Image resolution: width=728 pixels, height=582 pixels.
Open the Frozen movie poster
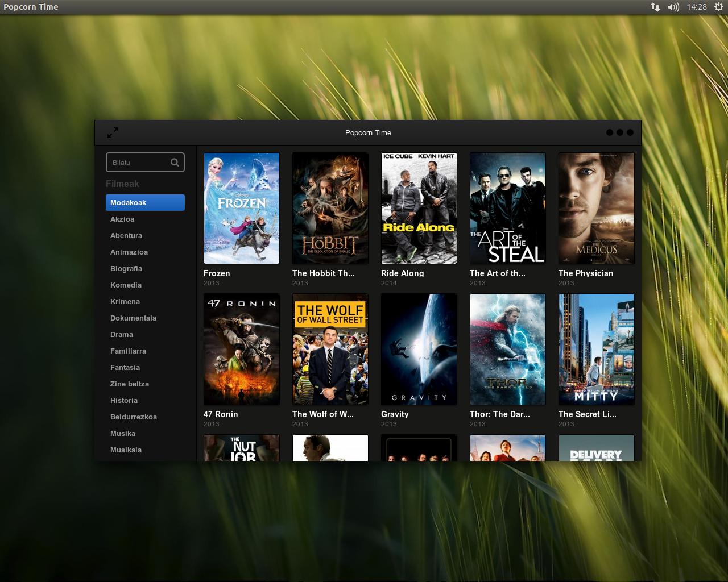click(x=242, y=208)
